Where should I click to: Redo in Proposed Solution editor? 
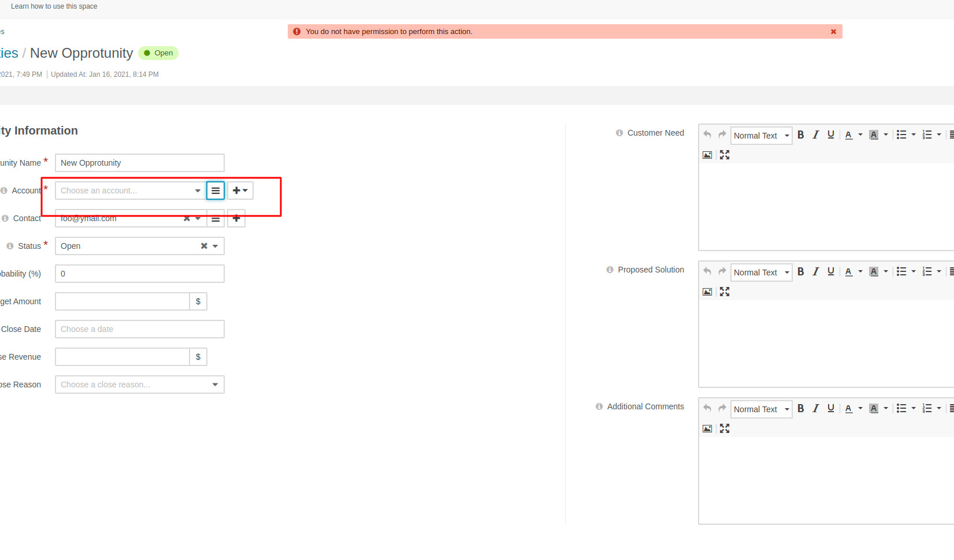722,271
